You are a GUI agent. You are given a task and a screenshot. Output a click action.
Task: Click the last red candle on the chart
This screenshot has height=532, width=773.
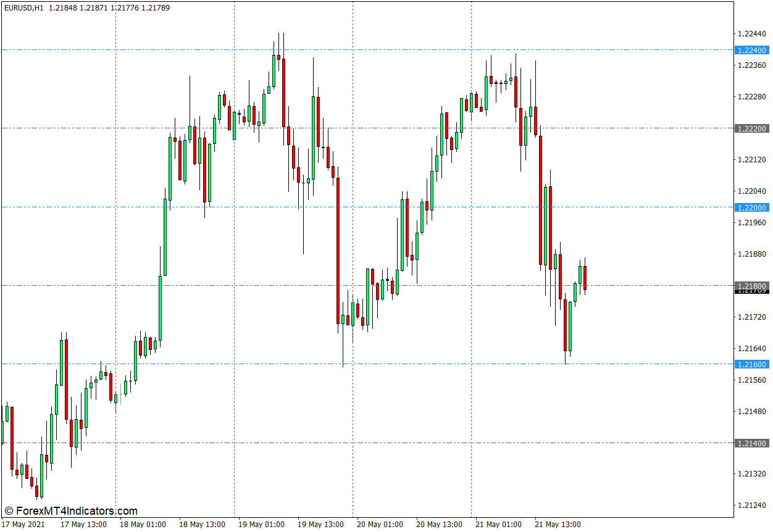(x=585, y=278)
